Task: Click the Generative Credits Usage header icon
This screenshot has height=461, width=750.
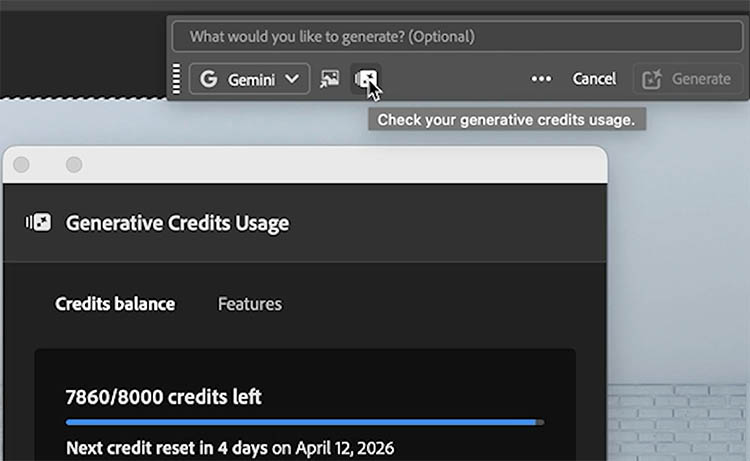Action: [x=38, y=223]
